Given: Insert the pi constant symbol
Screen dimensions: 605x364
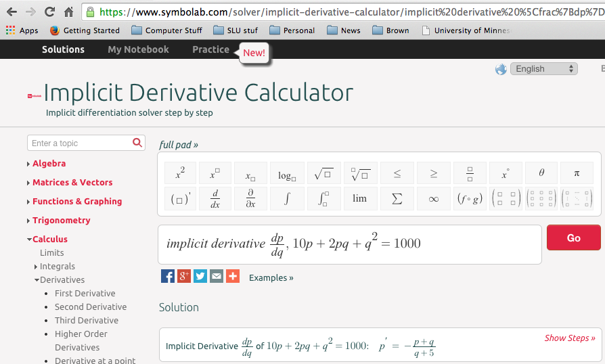Looking at the screenshot, I should pos(577,174).
